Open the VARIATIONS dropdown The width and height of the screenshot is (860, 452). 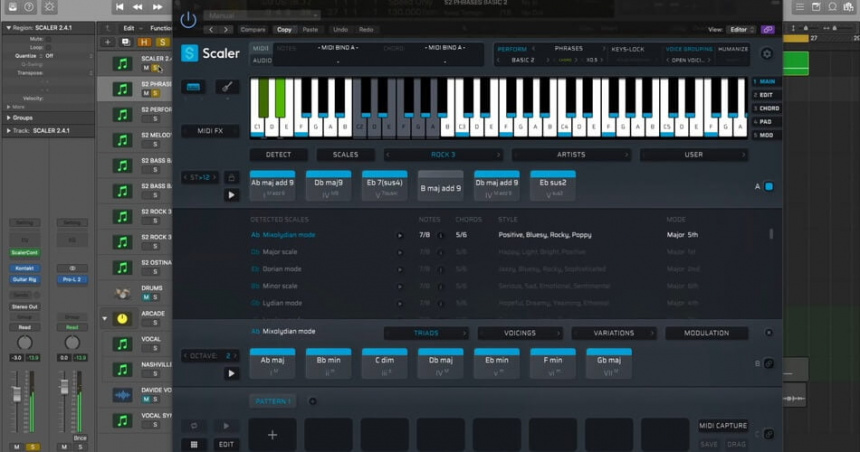pyautogui.click(x=614, y=333)
